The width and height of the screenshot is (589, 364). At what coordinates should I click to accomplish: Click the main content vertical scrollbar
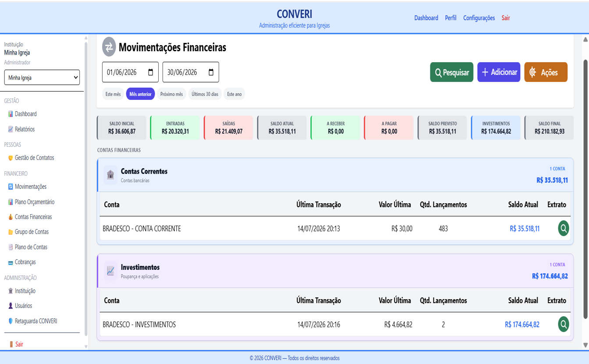(585, 188)
